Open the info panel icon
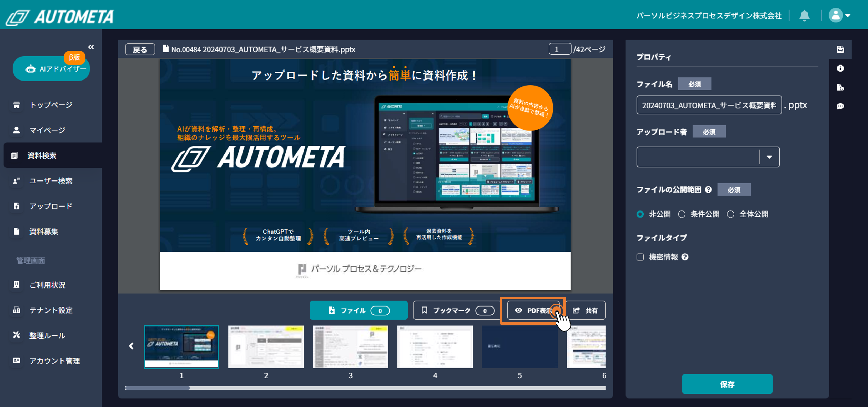868x407 pixels. click(840, 68)
